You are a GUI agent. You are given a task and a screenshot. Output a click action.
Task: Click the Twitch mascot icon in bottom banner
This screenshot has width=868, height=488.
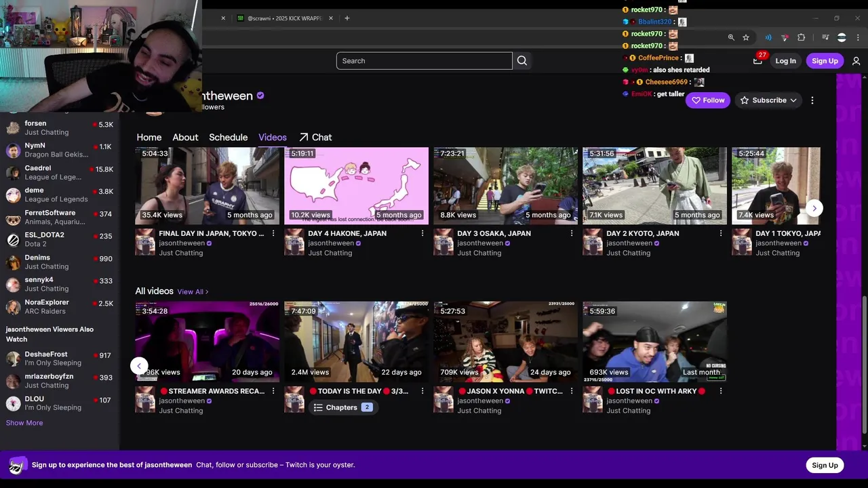[18, 465]
